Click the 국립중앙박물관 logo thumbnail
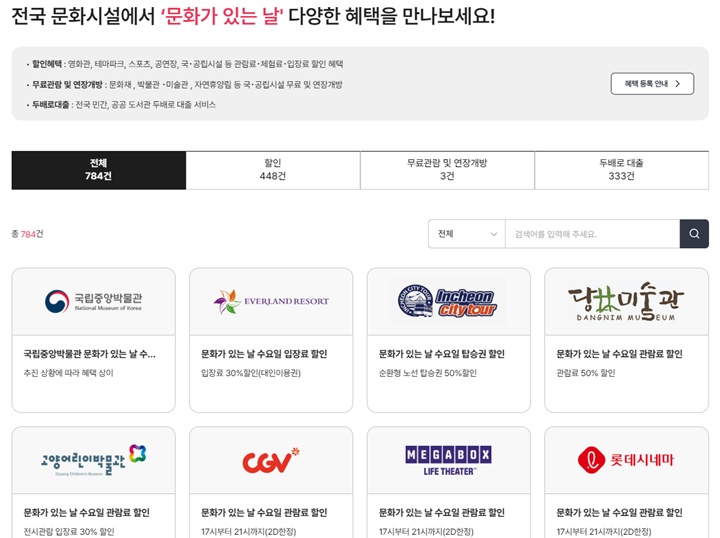720x538 pixels. pyautogui.click(x=94, y=302)
